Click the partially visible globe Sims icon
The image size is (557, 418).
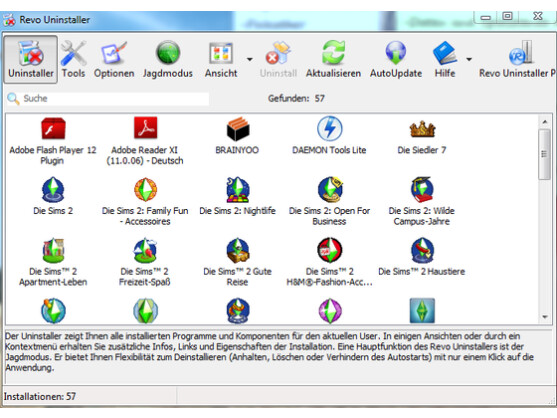coord(53,311)
